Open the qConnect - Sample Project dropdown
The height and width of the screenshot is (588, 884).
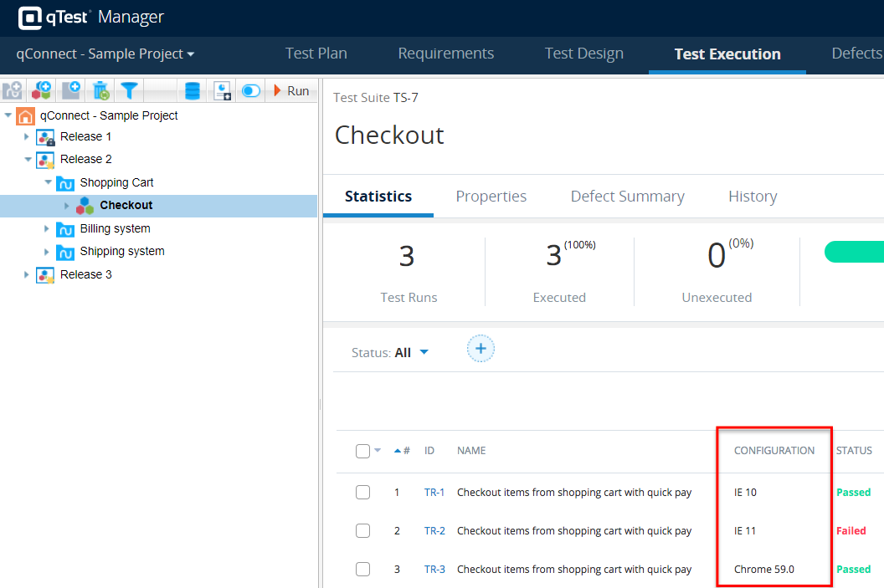[x=105, y=54]
